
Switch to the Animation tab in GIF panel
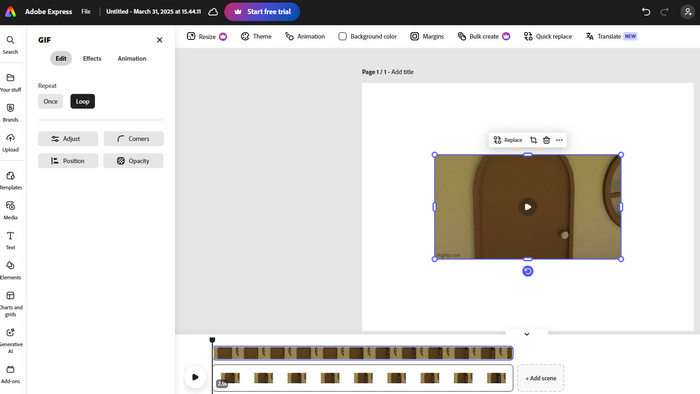(132, 58)
